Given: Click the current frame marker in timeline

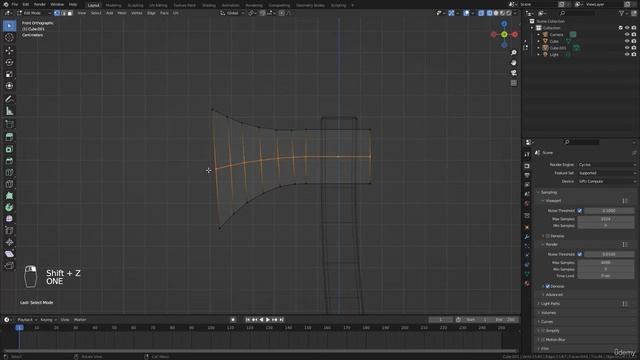Looking at the screenshot, I should click(19, 327).
